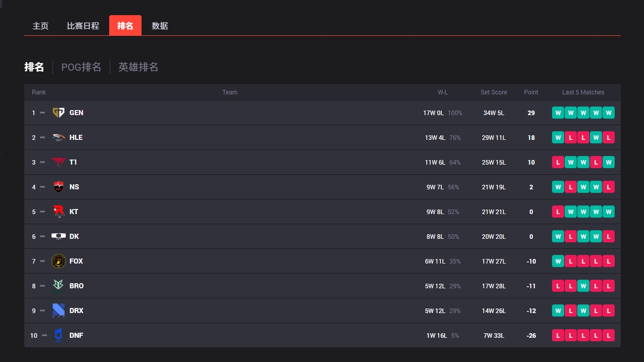
Task: Click the GEN team logo
Action: pos(59,113)
